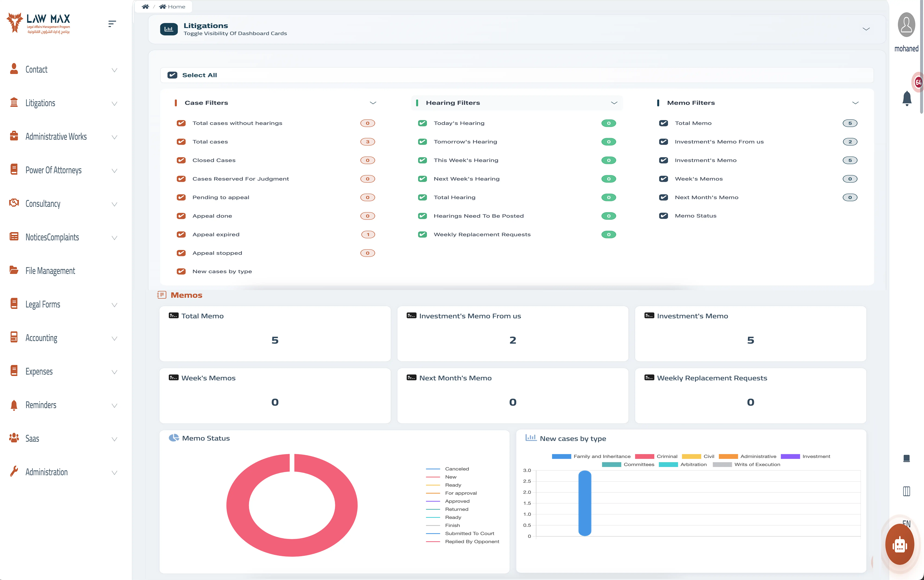Click the New cases by type bar-chart icon

coord(531,438)
